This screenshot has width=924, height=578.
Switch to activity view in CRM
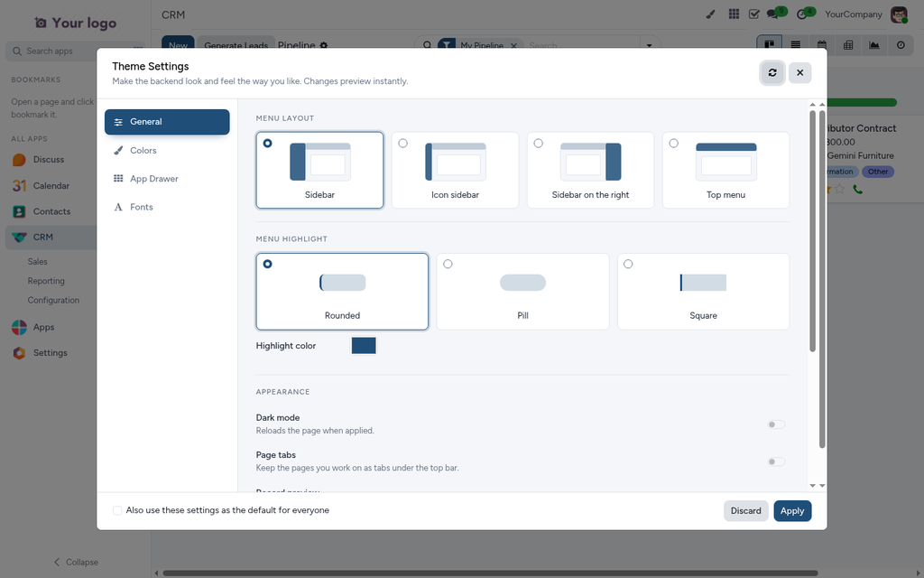[901, 45]
